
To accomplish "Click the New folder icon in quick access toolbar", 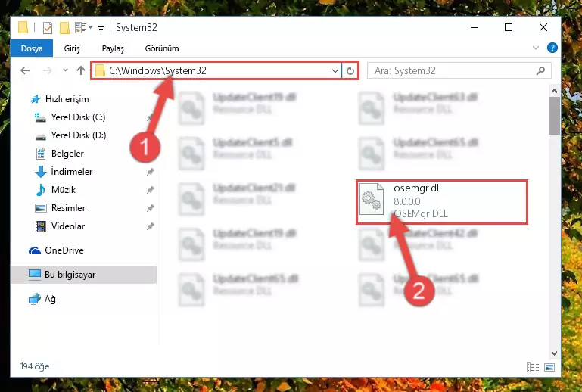I will [x=64, y=28].
